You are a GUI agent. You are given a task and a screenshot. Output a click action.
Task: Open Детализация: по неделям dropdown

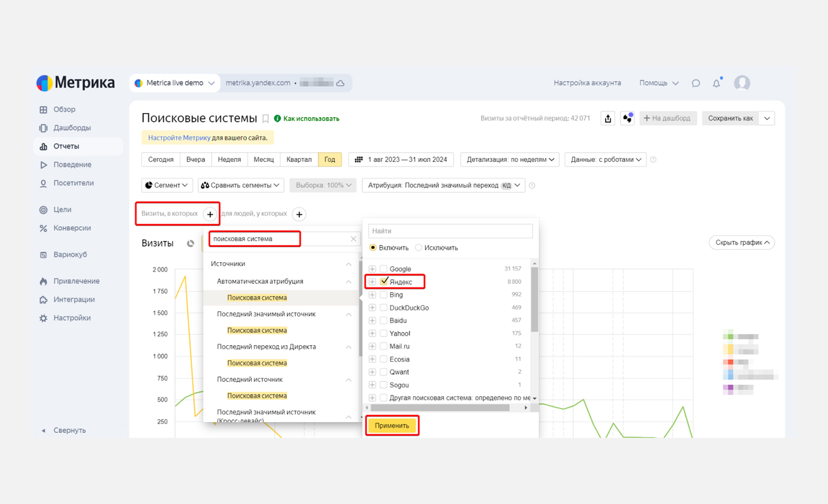pyautogui.click(x=510, y=159)
